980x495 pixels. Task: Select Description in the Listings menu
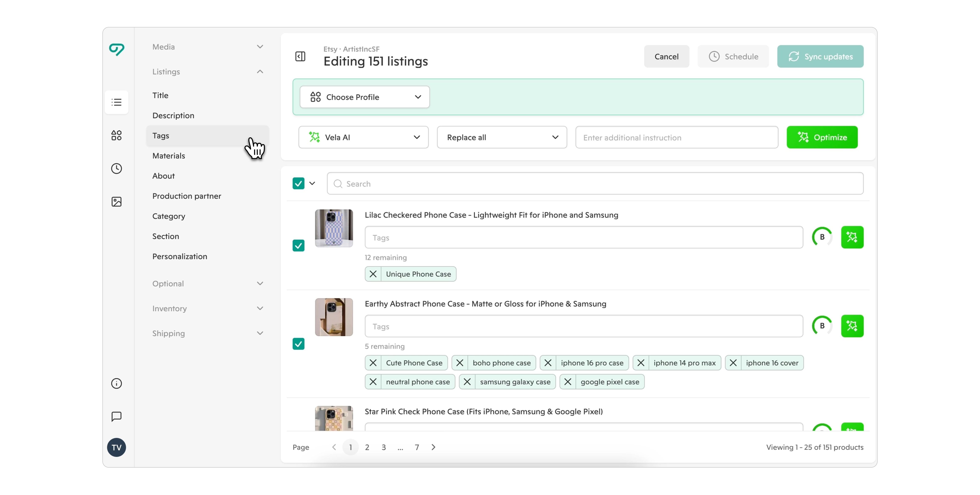(173, 115)
